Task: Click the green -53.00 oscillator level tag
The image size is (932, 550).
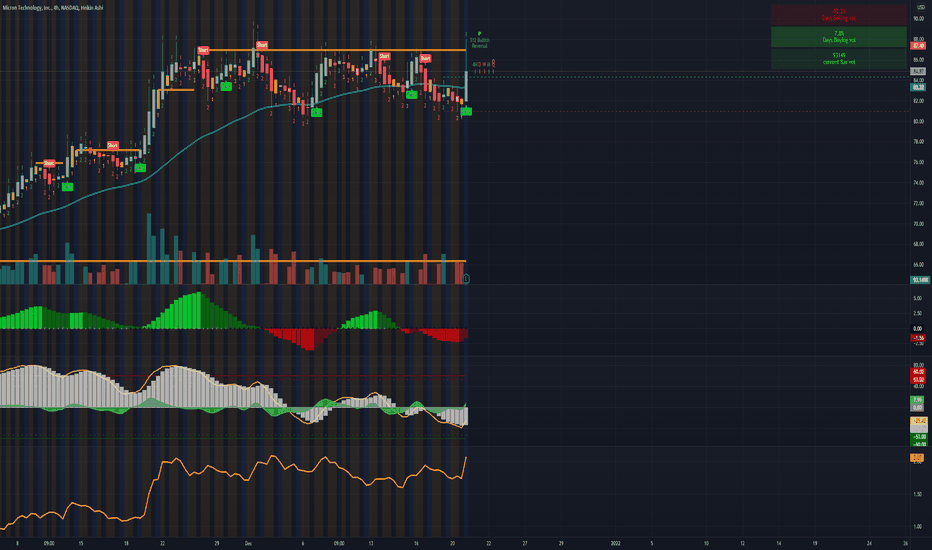Action: (918, 437)
